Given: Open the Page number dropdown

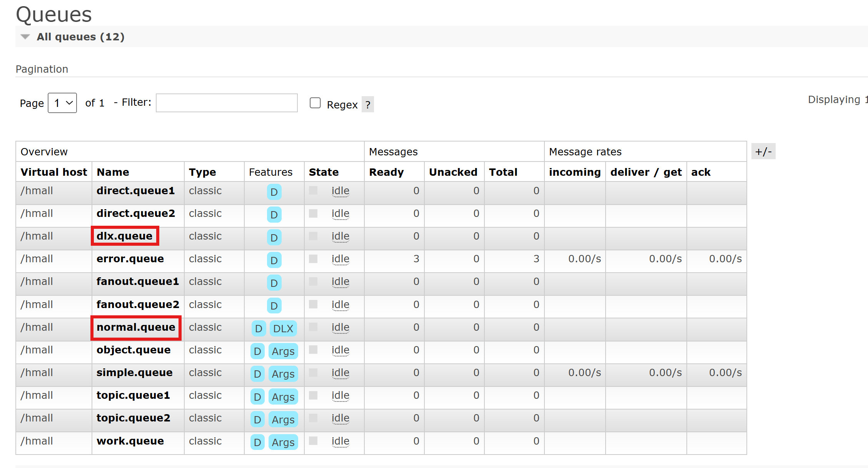Looking at the screenshot, I should pyautogui.click(x=62, y=103).
